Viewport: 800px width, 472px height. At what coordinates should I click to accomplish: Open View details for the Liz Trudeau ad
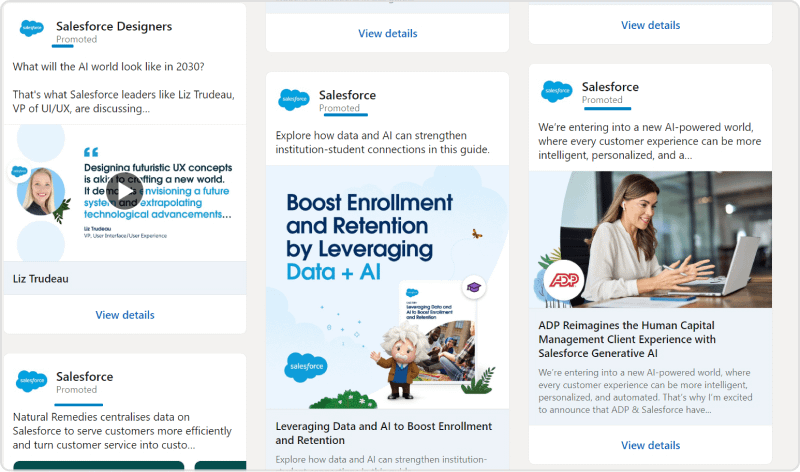[125, 315]
